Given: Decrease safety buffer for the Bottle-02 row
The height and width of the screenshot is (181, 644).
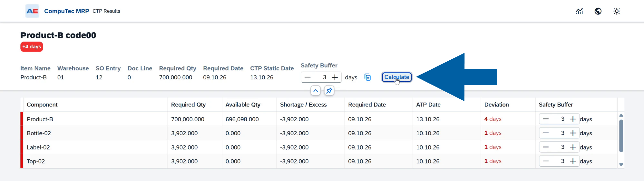Looking at the screenshot, I should click(x=545, y=133).
